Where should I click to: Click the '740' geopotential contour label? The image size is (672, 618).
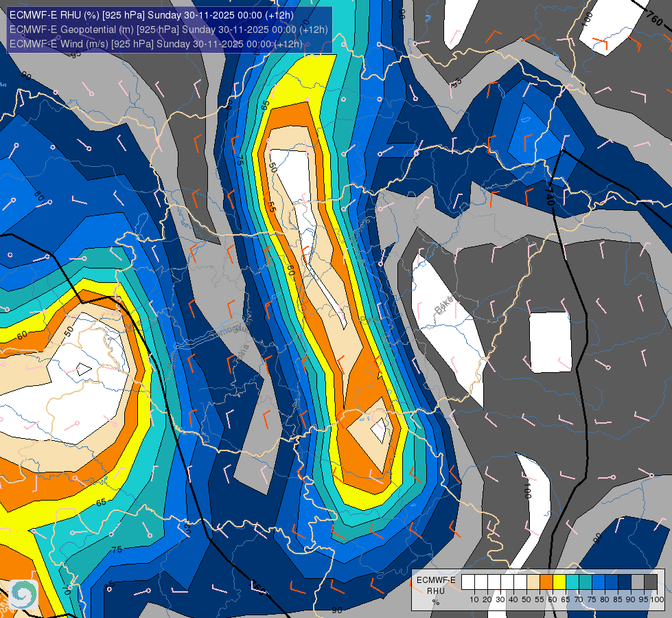550,196
